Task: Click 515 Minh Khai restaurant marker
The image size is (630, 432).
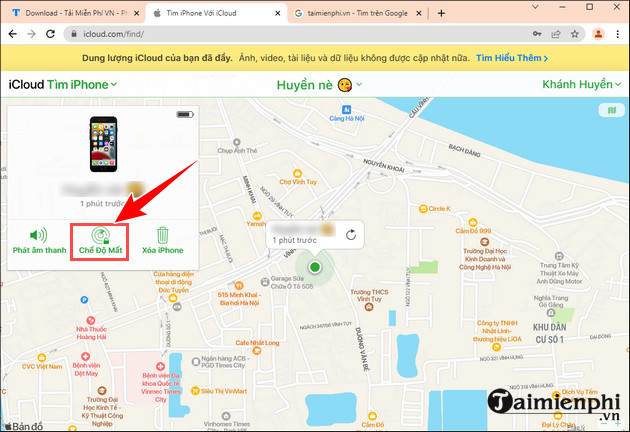Action: [x=239, y=286]
